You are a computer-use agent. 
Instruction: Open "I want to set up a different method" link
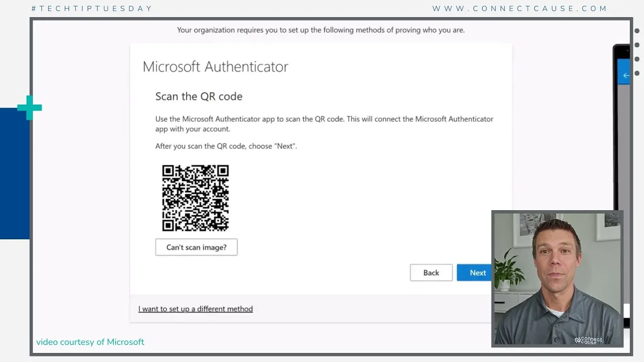pos(196,309)
